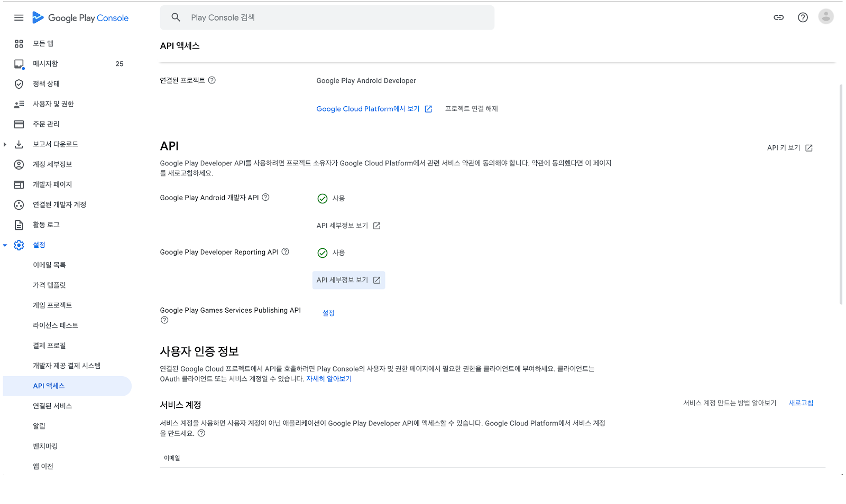
Task: Open the help question mark icon
Action: pyautogui.click(x=803, y=17)
